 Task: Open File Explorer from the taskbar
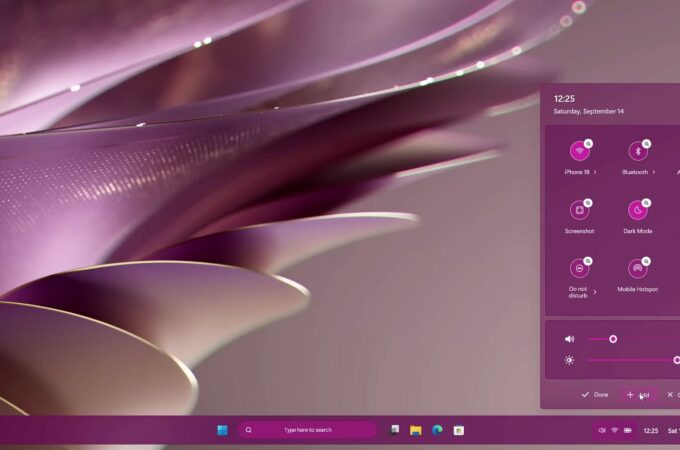(415, 430)
